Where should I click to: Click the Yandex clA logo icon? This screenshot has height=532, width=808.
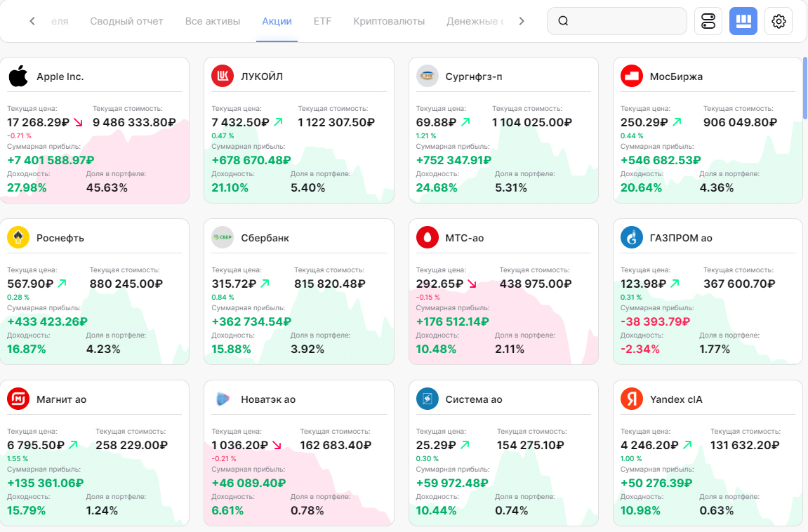coord(632,399)
